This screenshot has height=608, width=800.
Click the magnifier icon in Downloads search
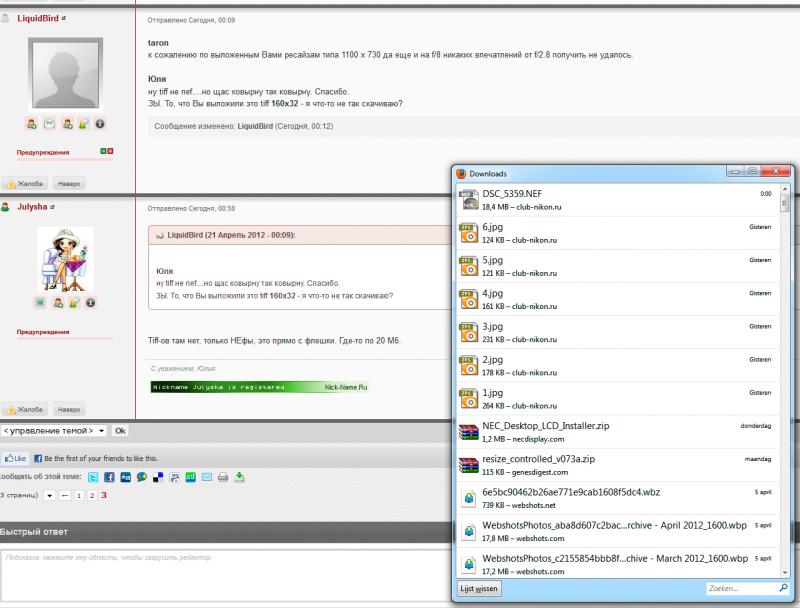[783, 588]
